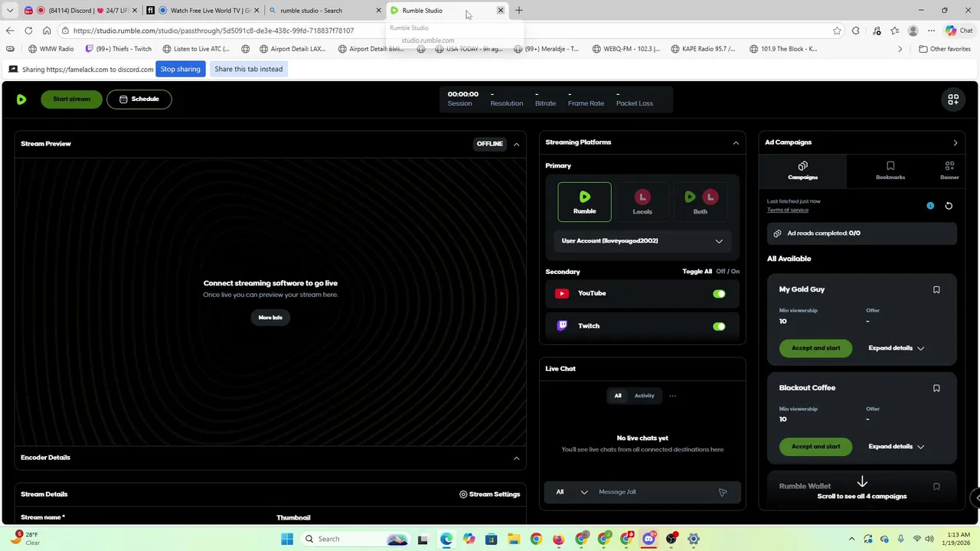Toggle the YouTube secondary platform switch
Viewport: 980px width, 551px height.
tap(719, 294)
